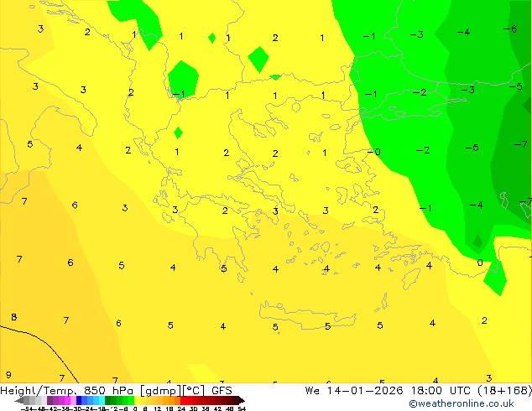532x411 pixels.
Task: Click the legend label 54
Action: 242,408
